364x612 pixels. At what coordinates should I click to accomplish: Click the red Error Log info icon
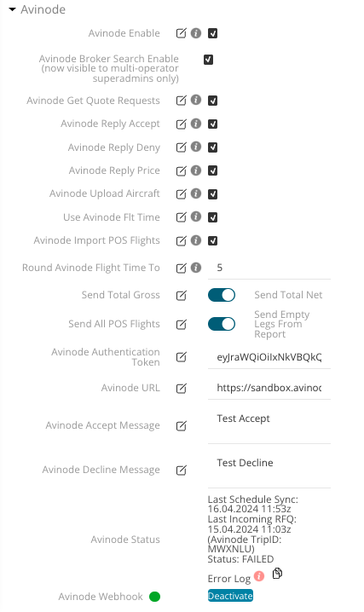click(258, 575)
